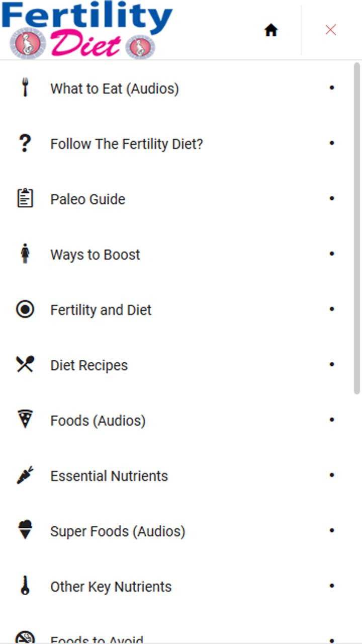The image size is (362, 644).
Task: Click the carrot icon for Essential Nutrients
Action: (x=25, y=475)
